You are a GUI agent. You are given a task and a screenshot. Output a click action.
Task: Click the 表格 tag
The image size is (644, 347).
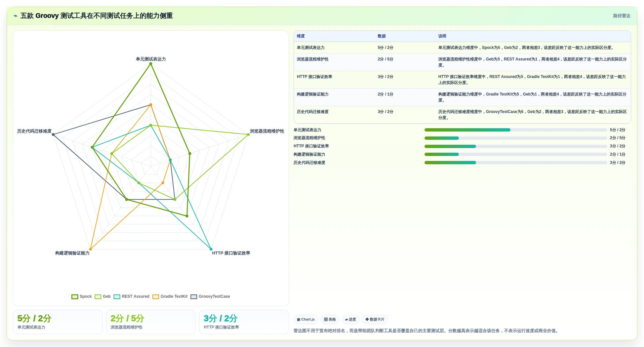pos(330,320)
